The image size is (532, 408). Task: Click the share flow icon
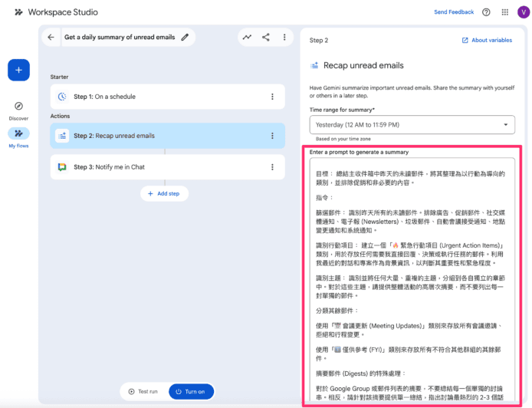(266, 37)
